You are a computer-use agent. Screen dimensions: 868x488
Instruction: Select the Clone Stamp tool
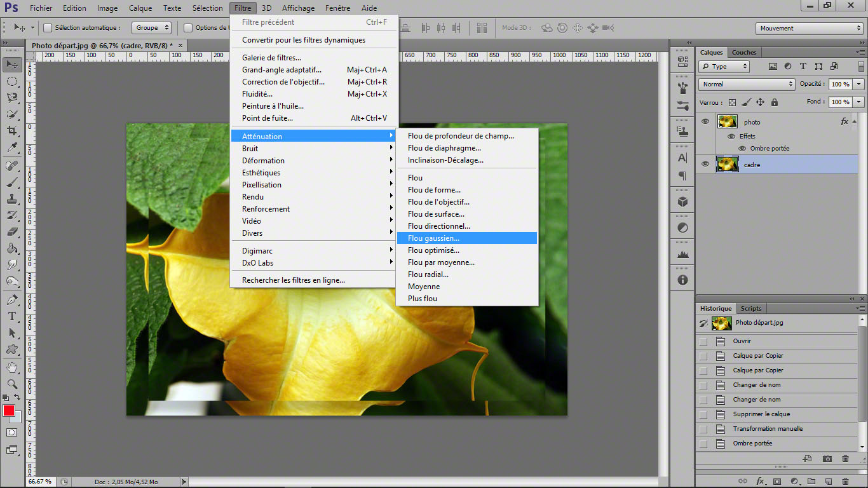click(x=12, y=199)
